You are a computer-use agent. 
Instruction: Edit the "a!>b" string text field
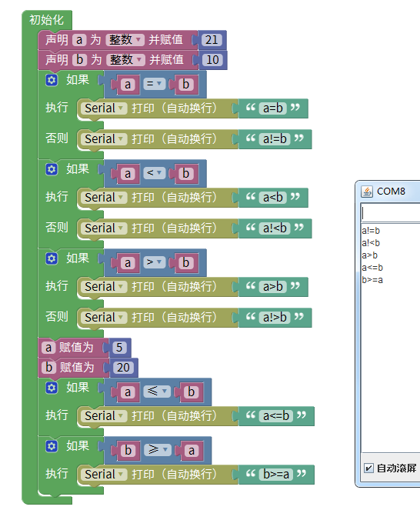pyautogui.click(x=275, y=317)
